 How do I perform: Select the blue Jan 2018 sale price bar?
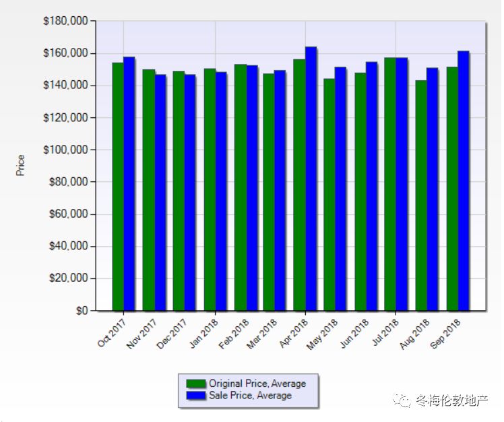coord(221,191)
